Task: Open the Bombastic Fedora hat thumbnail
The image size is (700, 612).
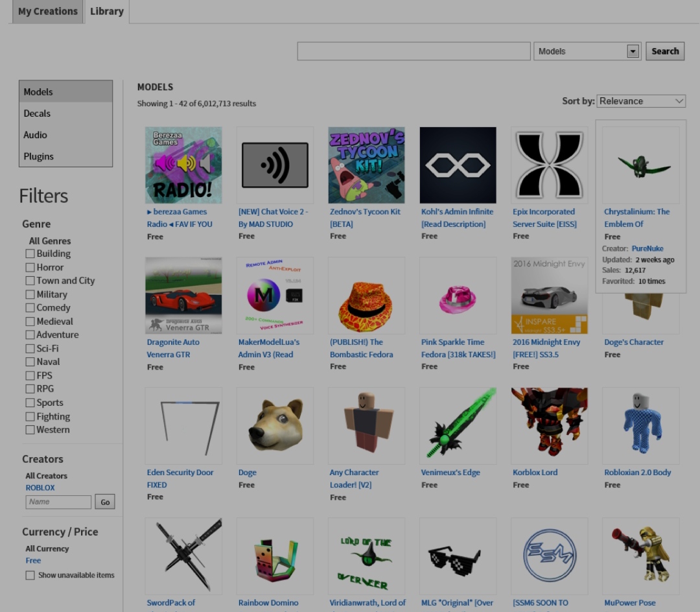Action: pyautogui.click(x=366, y=296)
